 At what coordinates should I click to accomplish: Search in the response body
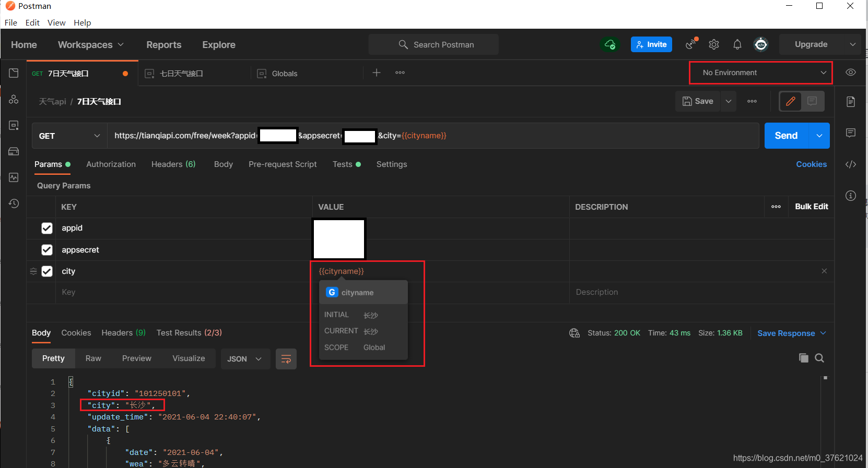819,358
